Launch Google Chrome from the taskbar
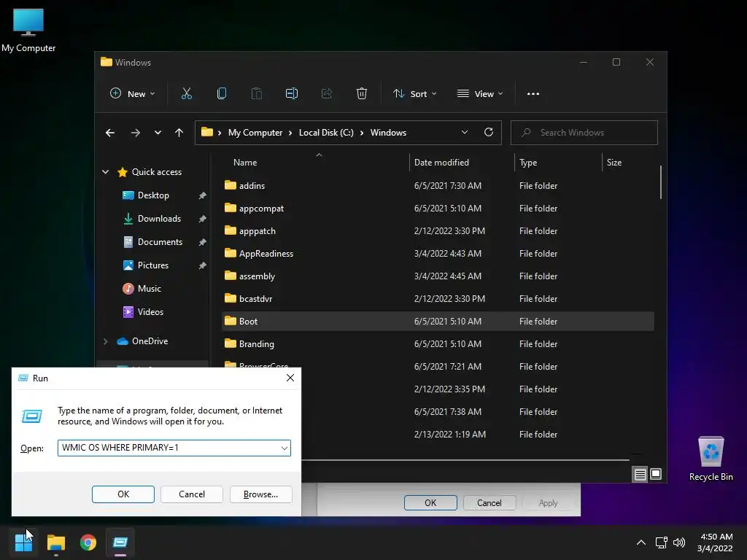747x560 pixels. [88, 542]
